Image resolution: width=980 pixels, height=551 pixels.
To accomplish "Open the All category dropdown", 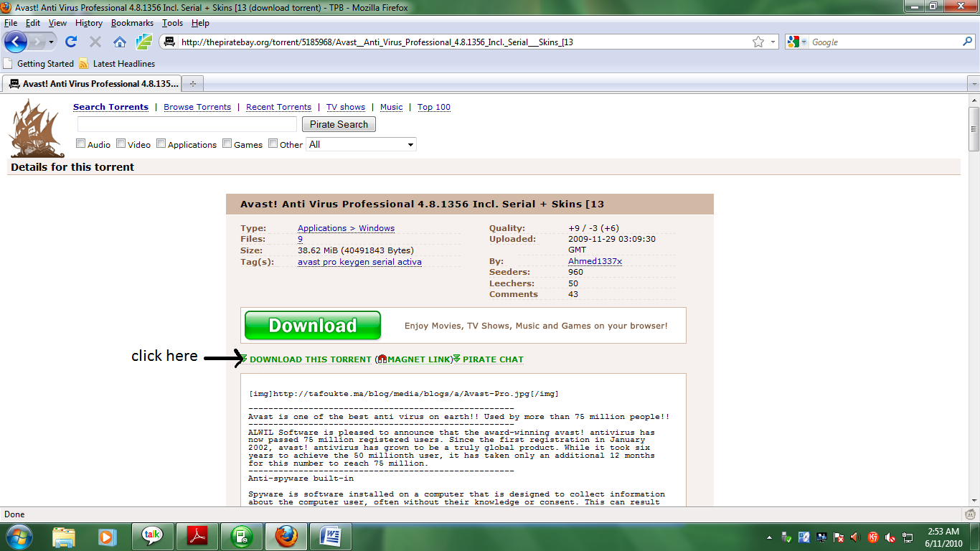I will pos(361,144).
